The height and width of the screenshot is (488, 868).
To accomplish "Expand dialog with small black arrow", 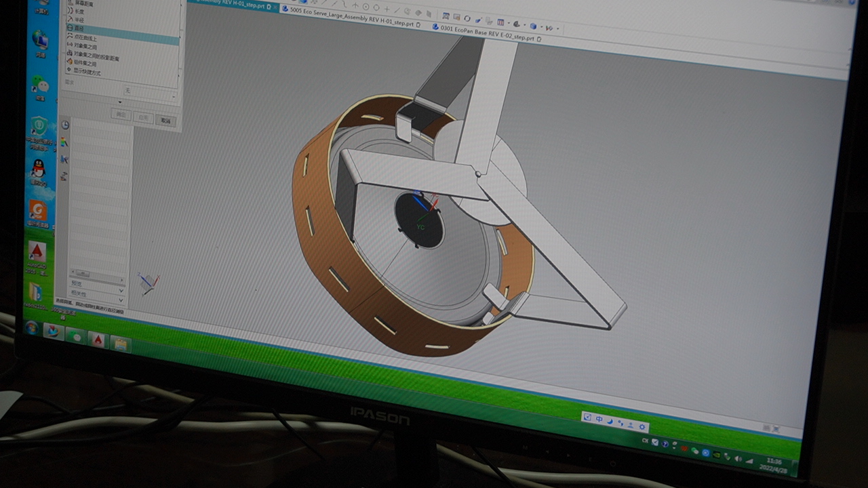I will (120, 102).
